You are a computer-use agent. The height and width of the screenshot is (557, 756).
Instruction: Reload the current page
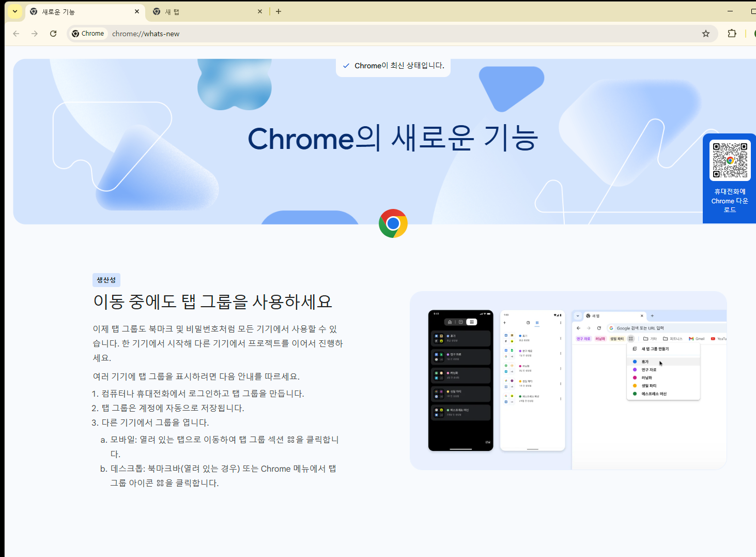click(x=53, y=34)
